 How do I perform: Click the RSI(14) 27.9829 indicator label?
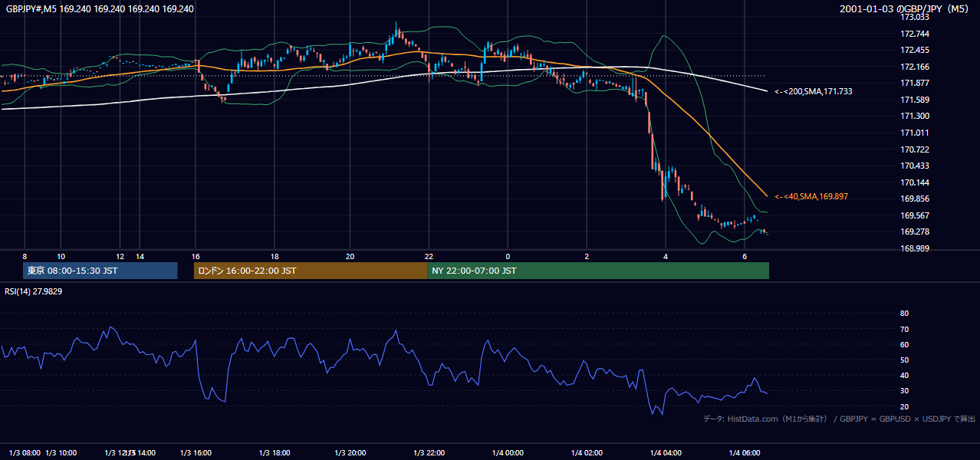click(34, 291)
